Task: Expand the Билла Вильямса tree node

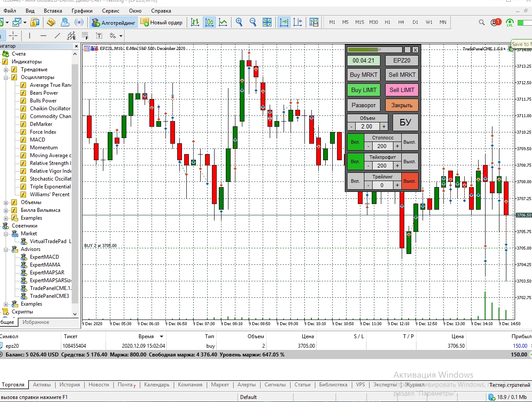Action: tap(6, 210)
